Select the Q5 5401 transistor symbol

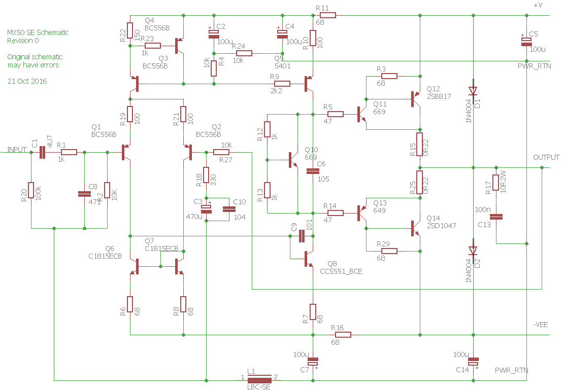point(309,84)
